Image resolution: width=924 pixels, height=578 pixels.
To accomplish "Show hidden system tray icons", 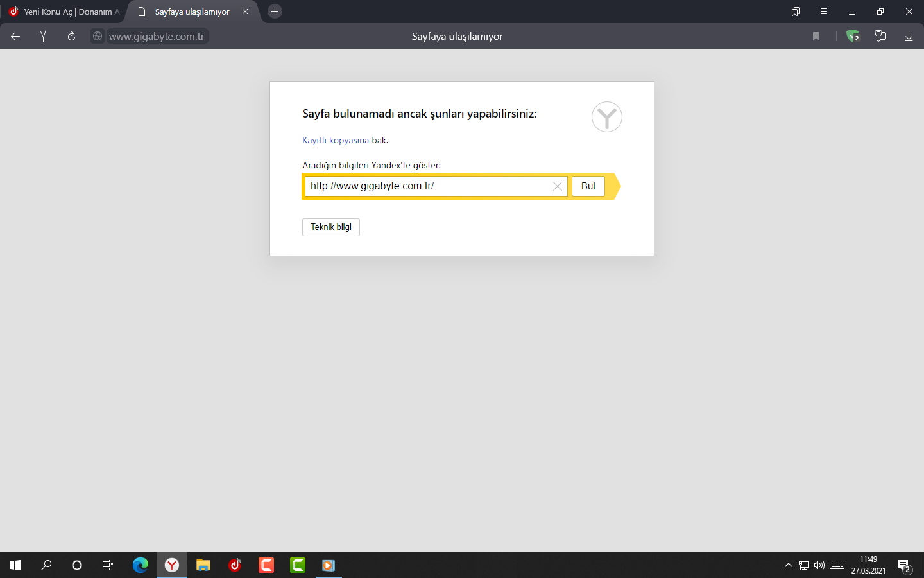I will (789, 565).
